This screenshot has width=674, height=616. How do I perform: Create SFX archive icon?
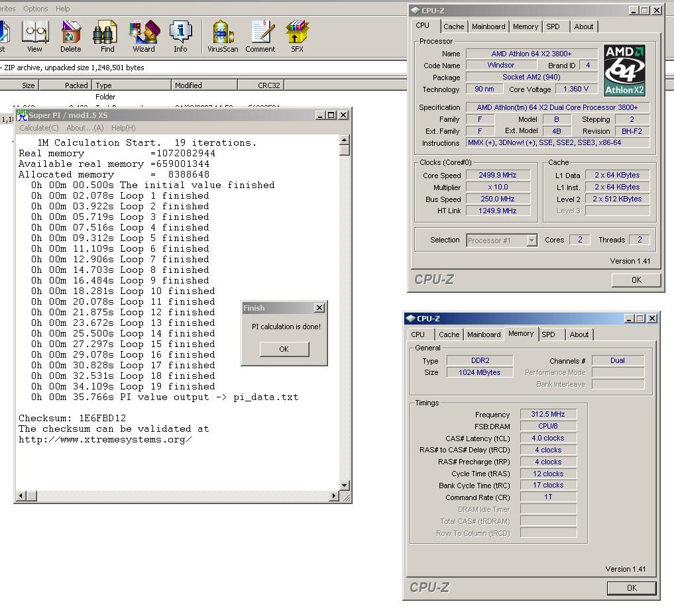click(297, 36)
